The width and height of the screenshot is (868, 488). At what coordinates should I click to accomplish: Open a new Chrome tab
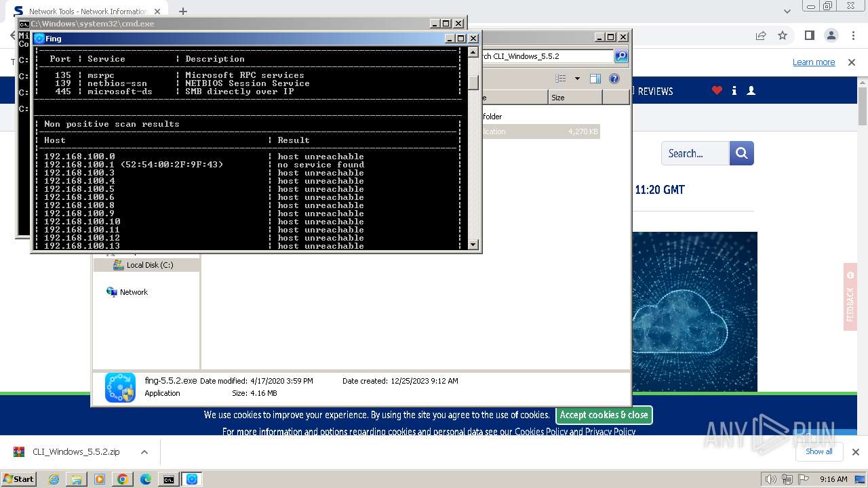[182, 11]
